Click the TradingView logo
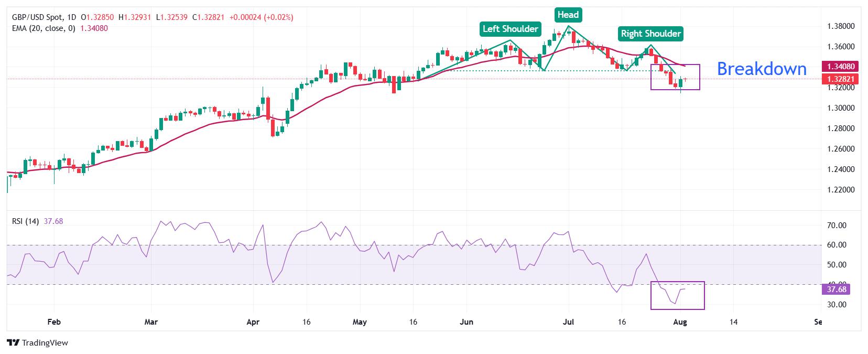The image size is (868, 354). (38, 343)
